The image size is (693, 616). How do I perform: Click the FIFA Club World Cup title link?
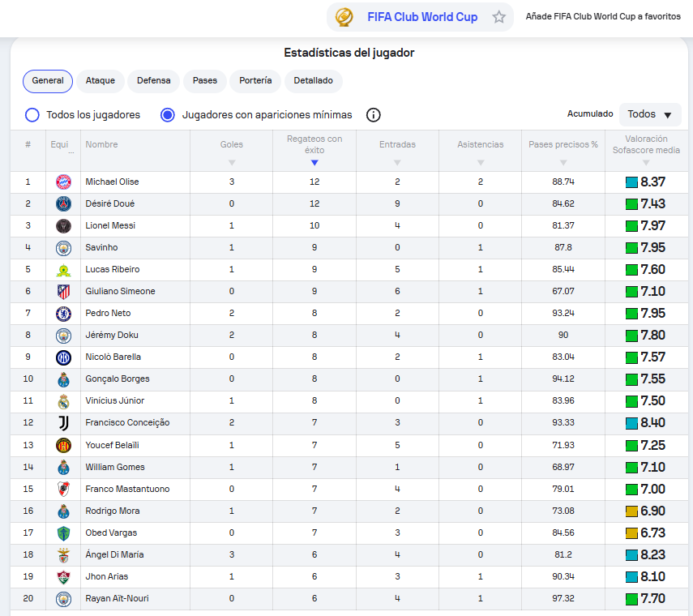[x=422, y=17]
